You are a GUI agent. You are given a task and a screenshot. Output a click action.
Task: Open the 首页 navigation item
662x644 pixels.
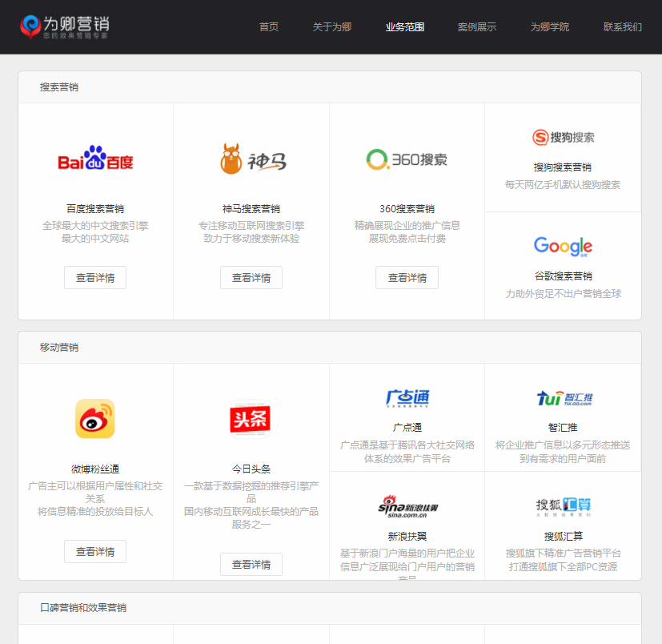[x=268, y=26]
